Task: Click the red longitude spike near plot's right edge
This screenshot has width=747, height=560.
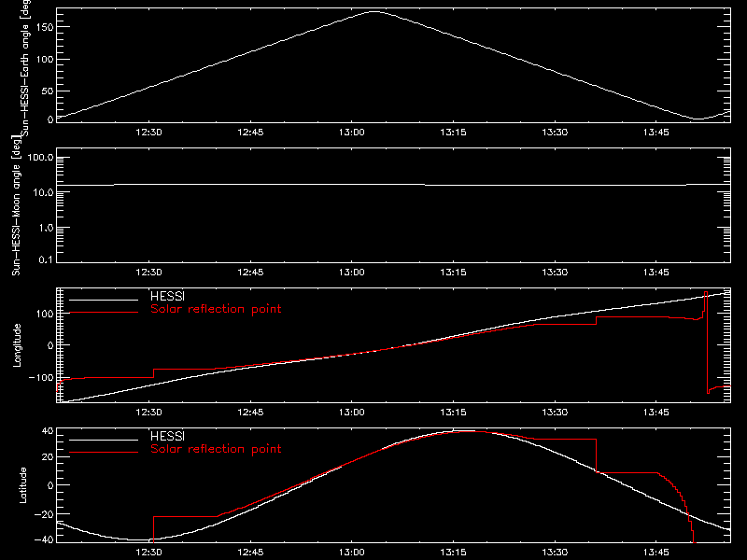Action: [x=706, y=343]
